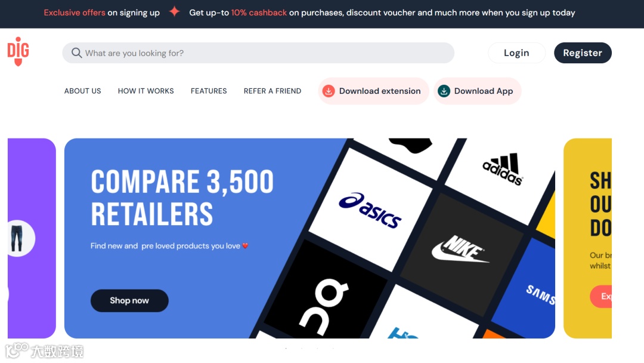
Task: Click the red star sparkle icon in banner
Action: pos(175,11)
